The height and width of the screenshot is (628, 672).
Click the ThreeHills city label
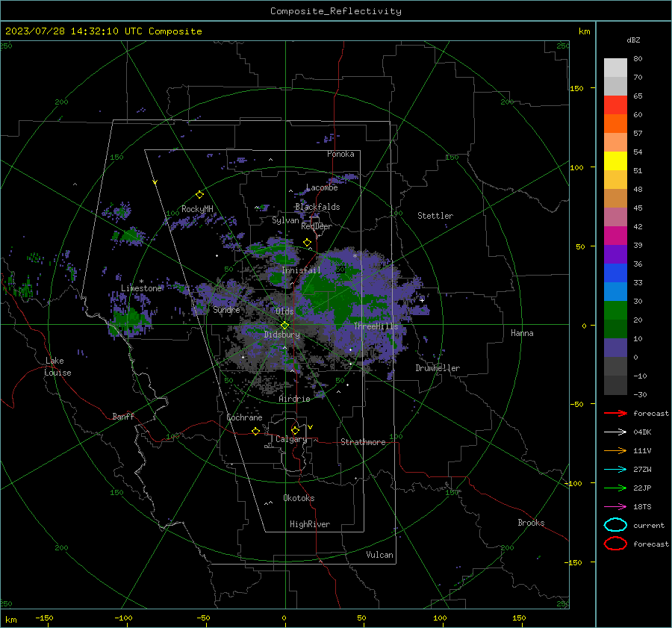tap(376, 326)
